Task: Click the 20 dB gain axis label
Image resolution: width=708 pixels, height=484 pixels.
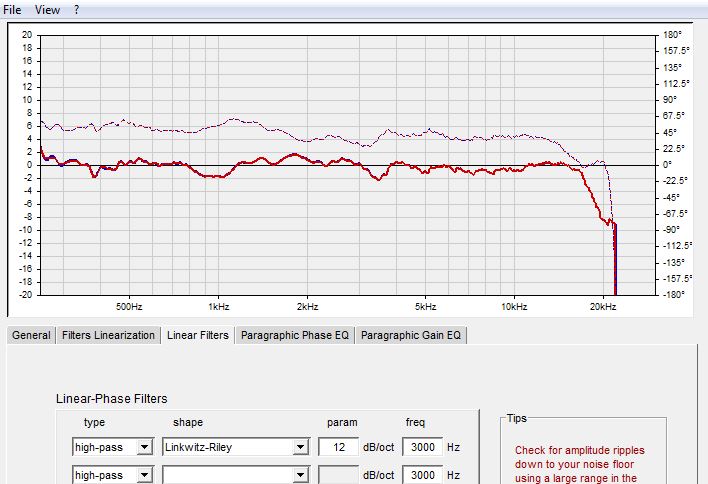Action: (x=27, y=35)
